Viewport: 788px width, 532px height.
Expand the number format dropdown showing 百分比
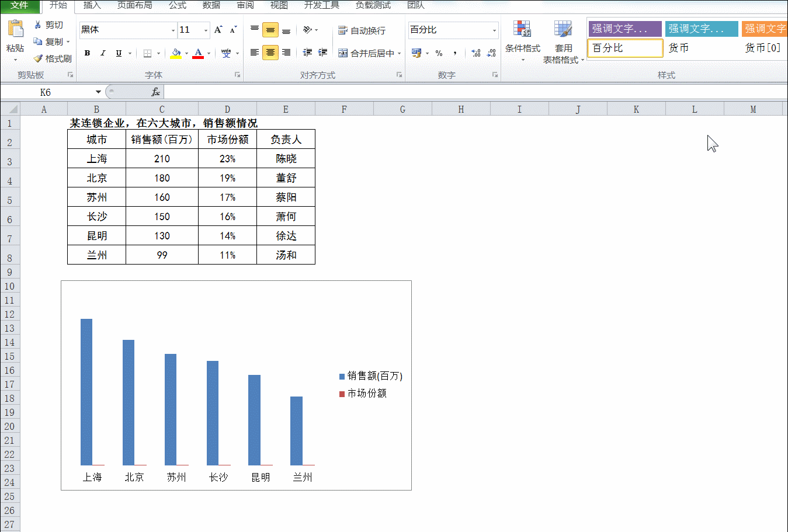(x=494, y=30)
